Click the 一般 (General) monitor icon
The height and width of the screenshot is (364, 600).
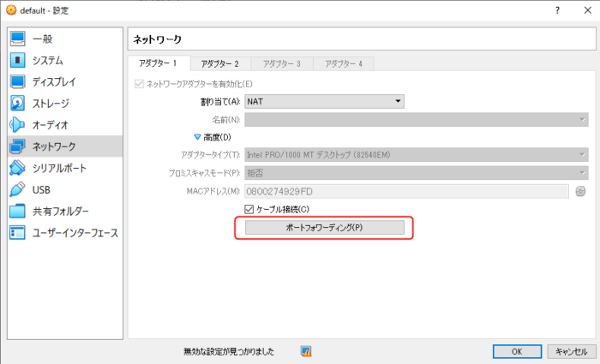(18, 39)
